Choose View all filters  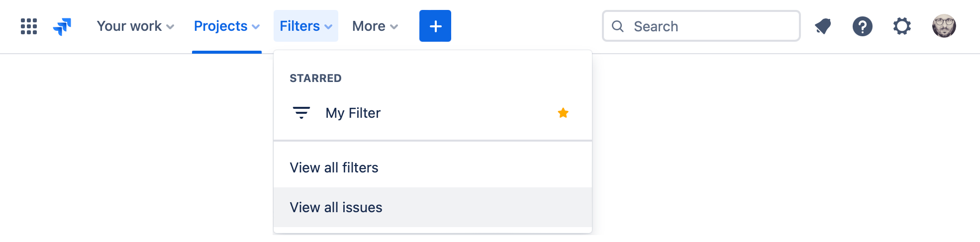click(x=334, y=167)
